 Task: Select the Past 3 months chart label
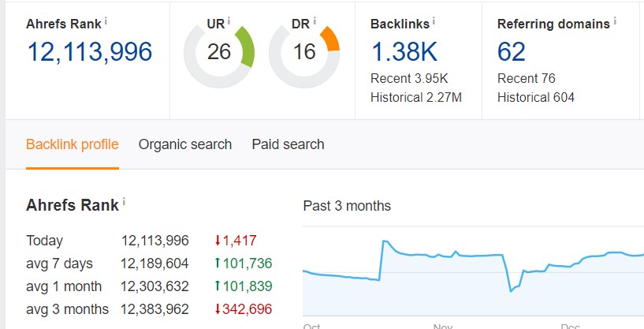(x=347, y=206)
